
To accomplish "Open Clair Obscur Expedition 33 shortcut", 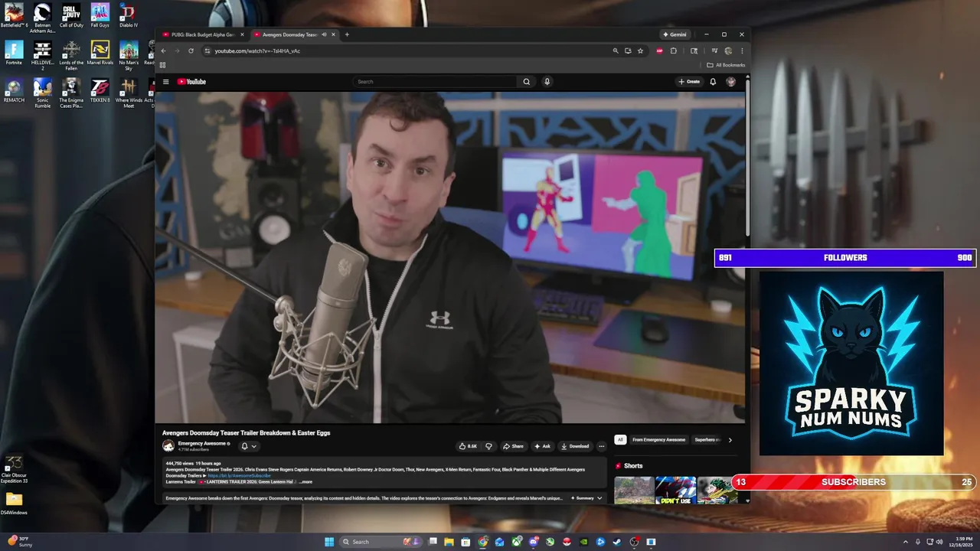I will (x=14, y=469).
